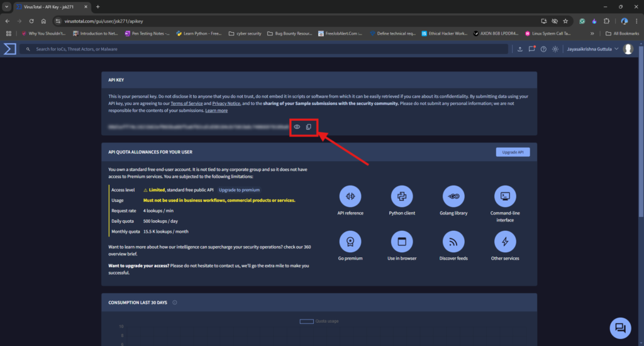
Task: Click the '15.5 K lookups / month' value
Action: 165,232
